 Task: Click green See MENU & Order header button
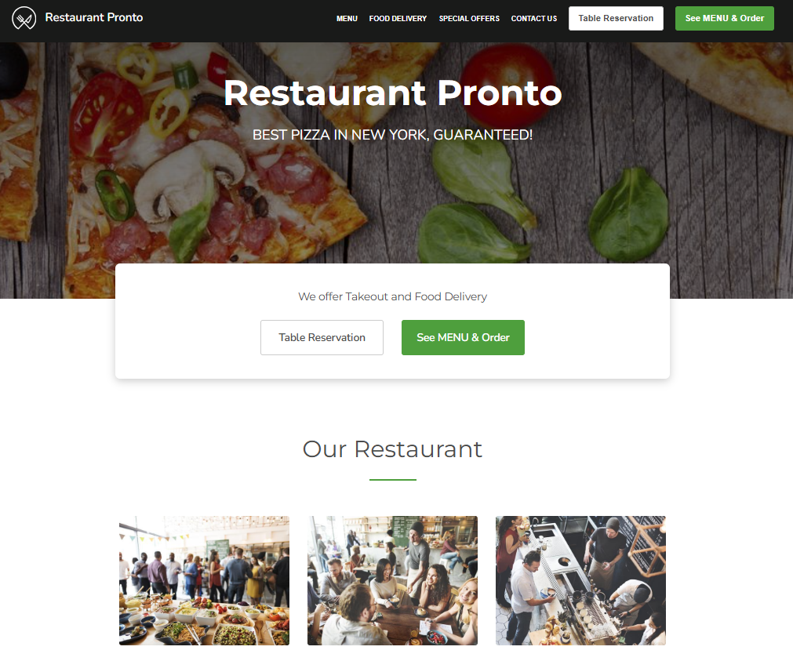(725, 18)
